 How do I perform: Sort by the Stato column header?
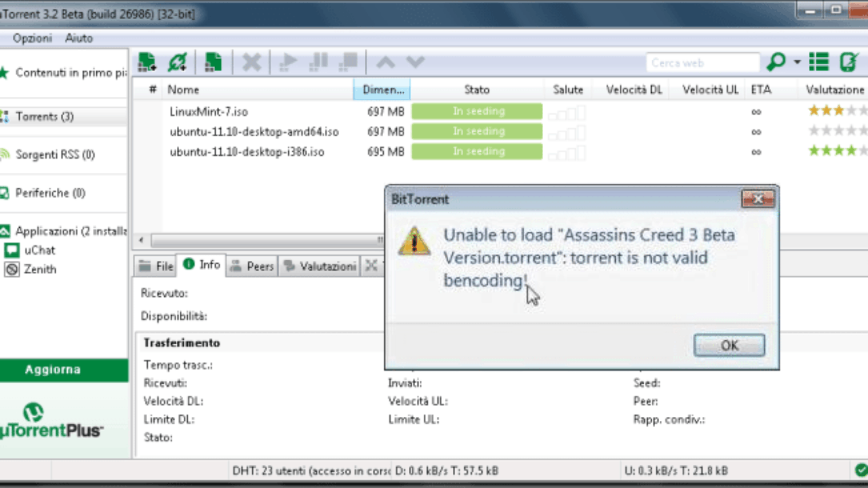[x=477, y=89]
